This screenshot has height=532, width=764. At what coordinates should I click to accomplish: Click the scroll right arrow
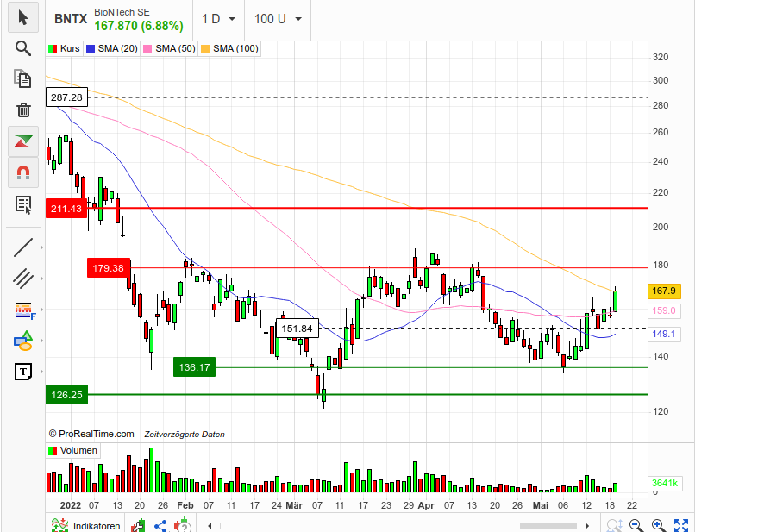(587, 526)
